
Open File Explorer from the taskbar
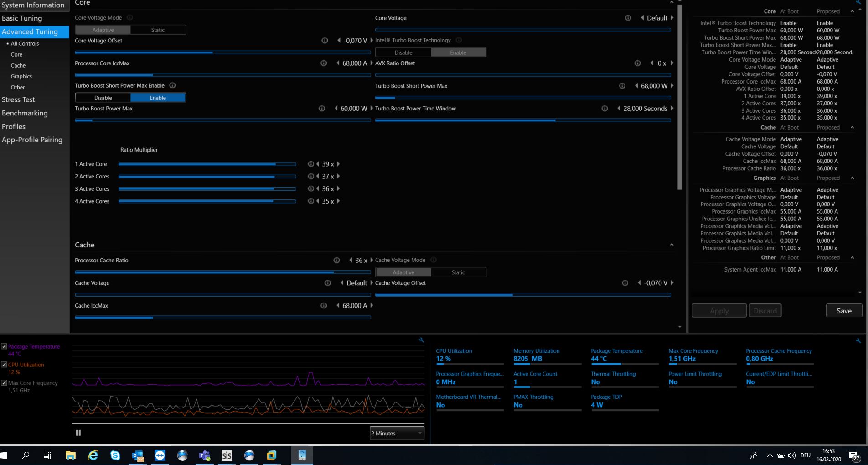point(70,455)
